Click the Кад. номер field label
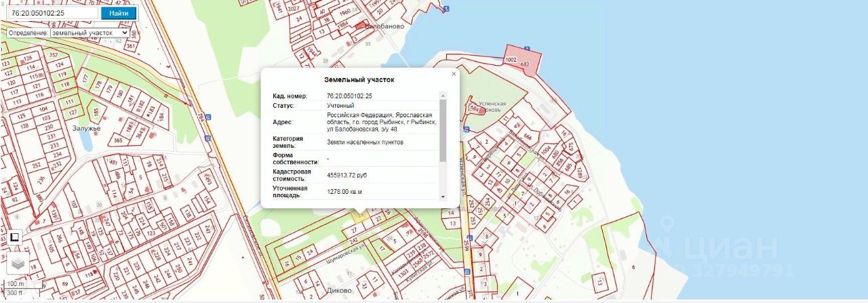Screen dimensions: 868x303 tap(290, 96)
